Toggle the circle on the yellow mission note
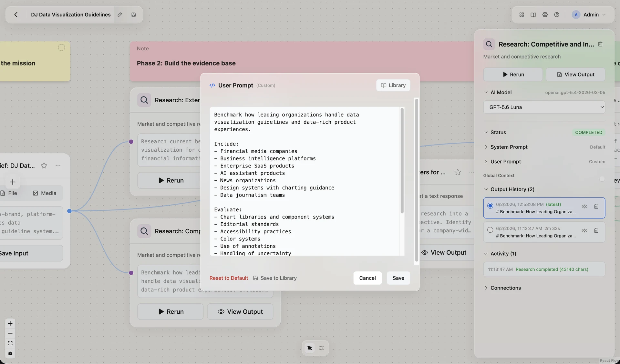 click(x=61, y=47)
